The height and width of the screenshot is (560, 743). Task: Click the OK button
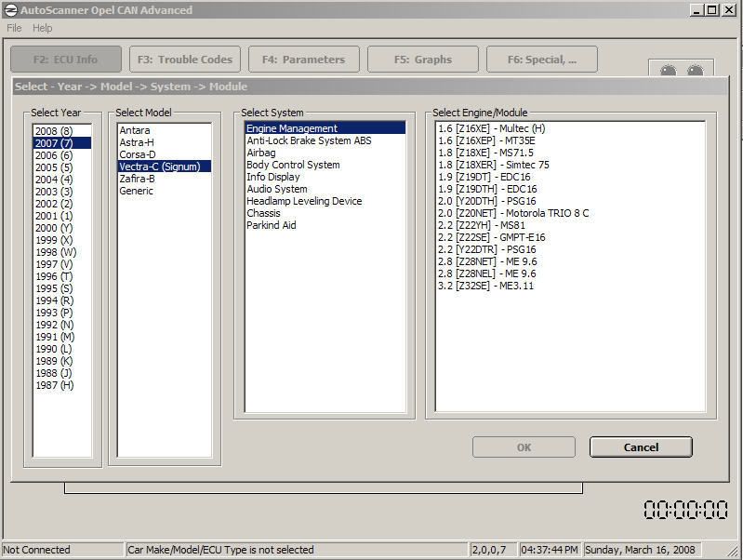point(524,447)
